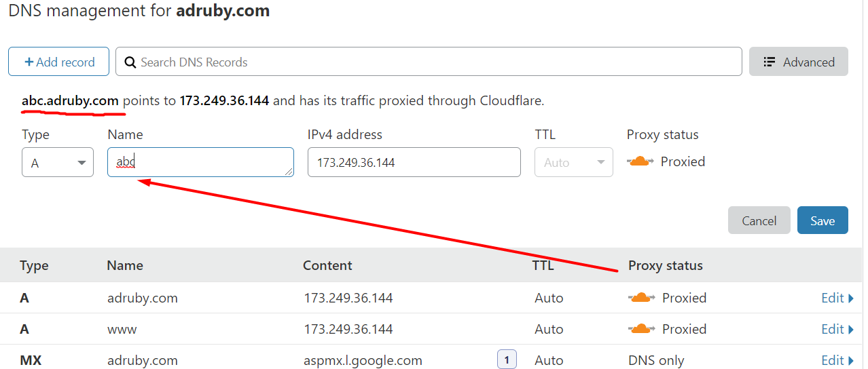Click the Proxy status column header
Viewport: 868px width, 369px height.
pyautogui.click(x=665, y=265)
